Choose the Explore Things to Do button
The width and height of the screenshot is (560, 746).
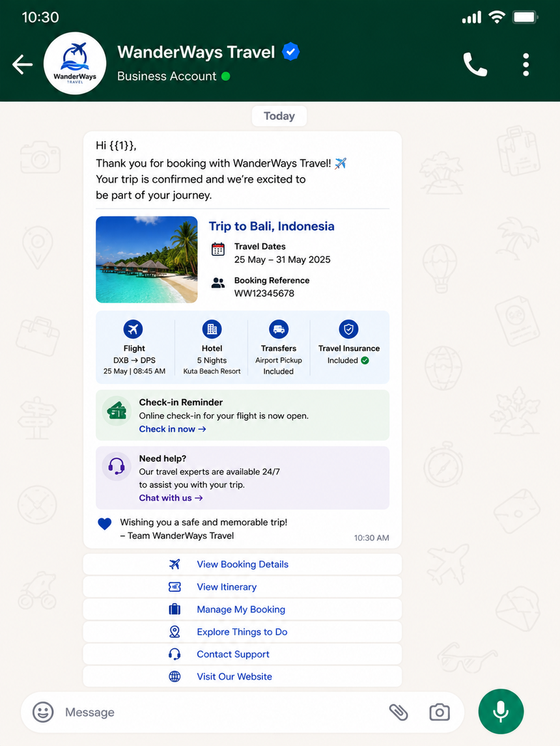tap(242, 632)
